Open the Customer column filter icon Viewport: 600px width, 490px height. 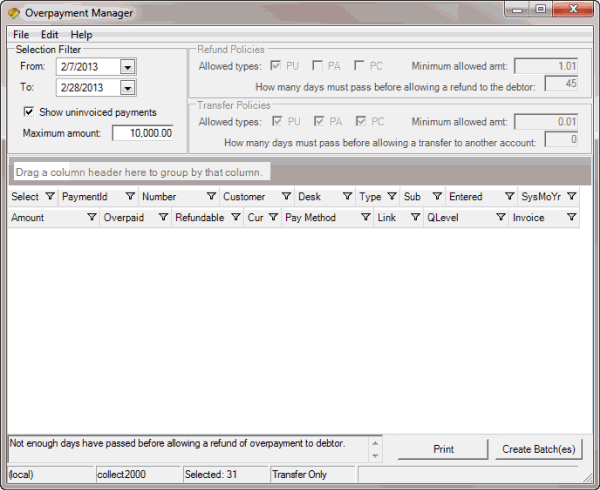coord(286,197)
